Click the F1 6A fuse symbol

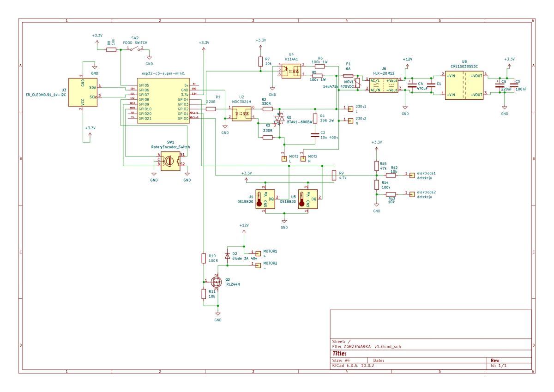[349, 75]
